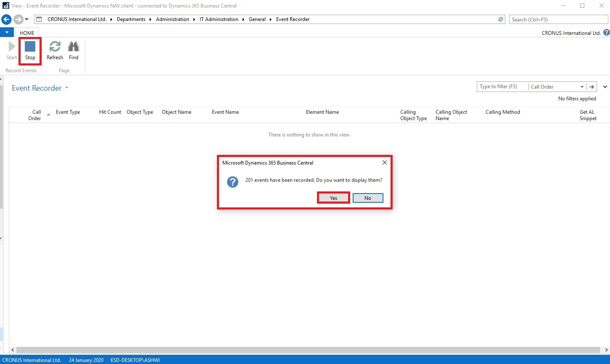Screen dimensions: 610x364
Task: Expand the filter pane chevron
Action: (x=605, y=87)
